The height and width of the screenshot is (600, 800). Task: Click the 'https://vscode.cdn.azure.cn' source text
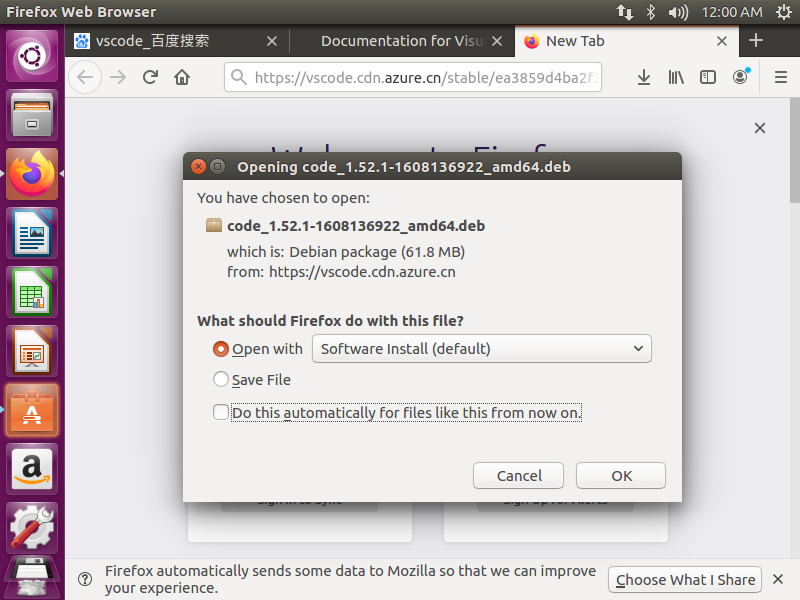tap(362, 272)
